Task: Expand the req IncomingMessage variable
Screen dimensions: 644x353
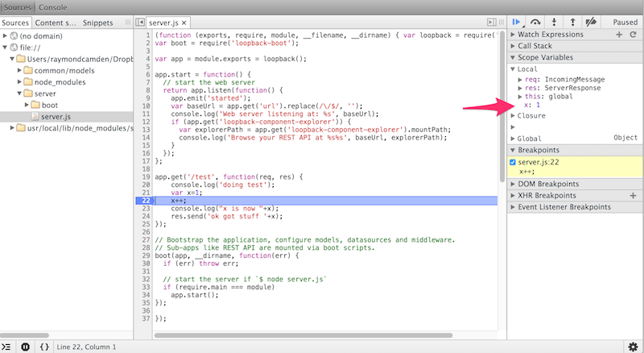Action: pos(520,80)
